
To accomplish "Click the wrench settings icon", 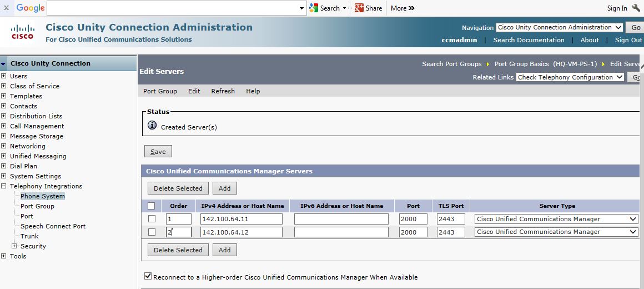I will [636, 8].
